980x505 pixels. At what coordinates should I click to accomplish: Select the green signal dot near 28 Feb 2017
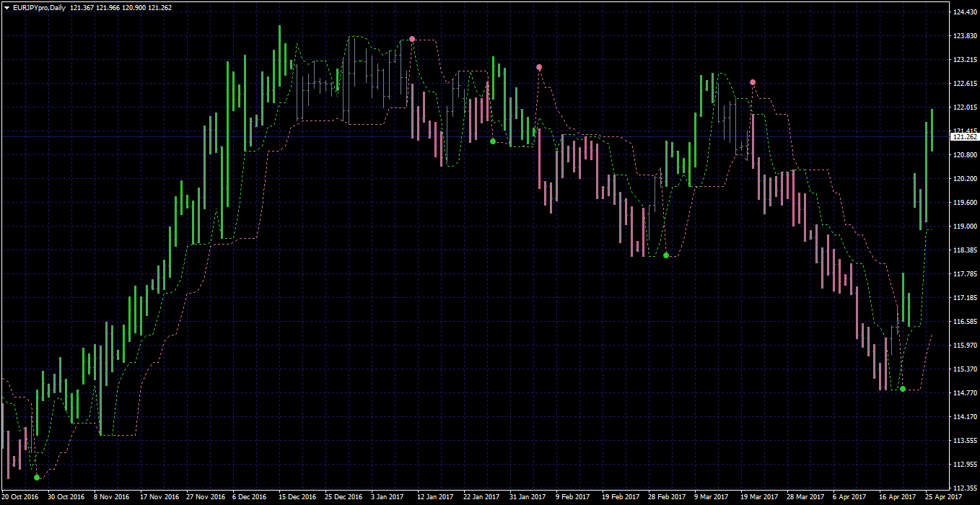point(666,255)
